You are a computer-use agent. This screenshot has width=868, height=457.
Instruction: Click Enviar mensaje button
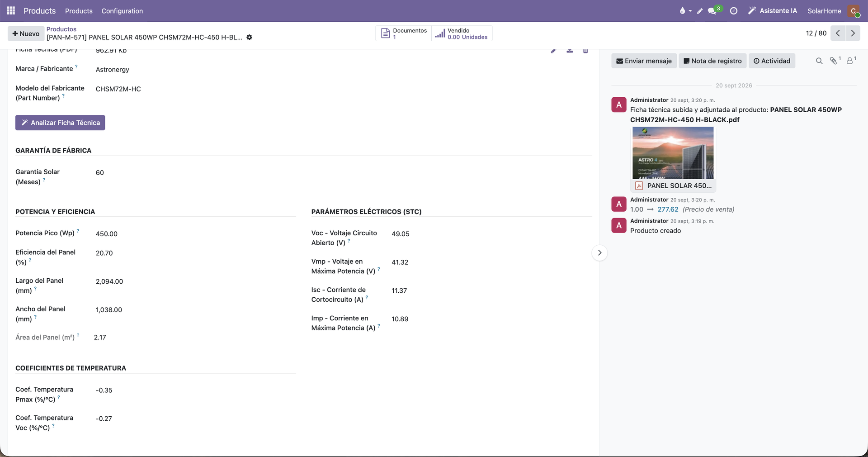644,61
